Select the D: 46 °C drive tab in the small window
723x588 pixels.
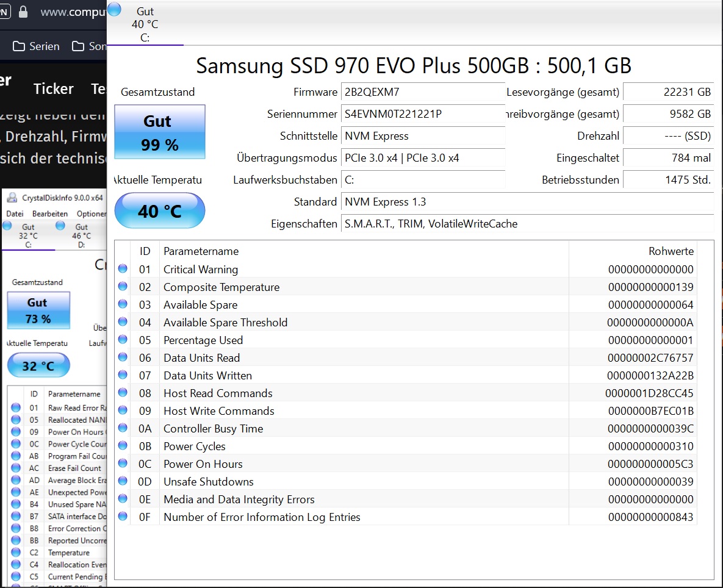81,235
